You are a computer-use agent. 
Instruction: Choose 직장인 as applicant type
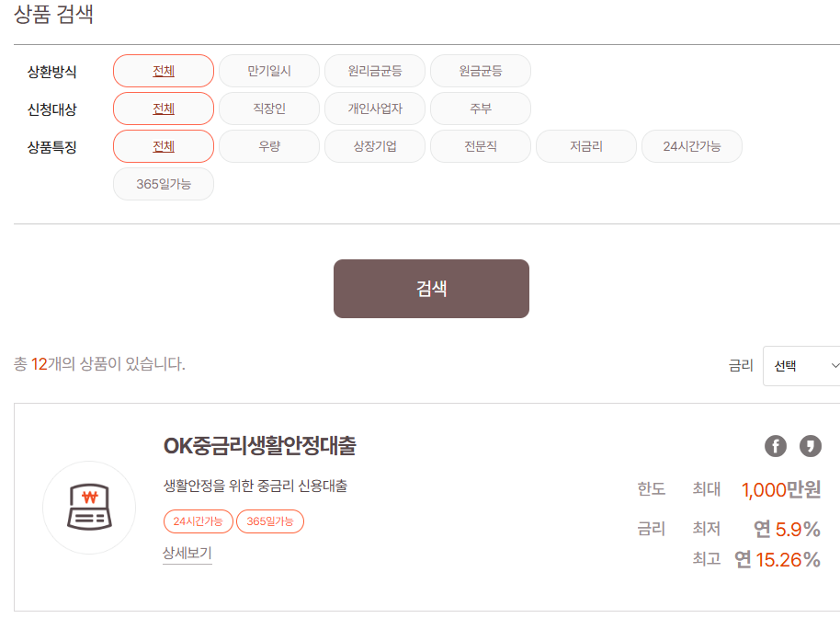(x=269, y=109)
